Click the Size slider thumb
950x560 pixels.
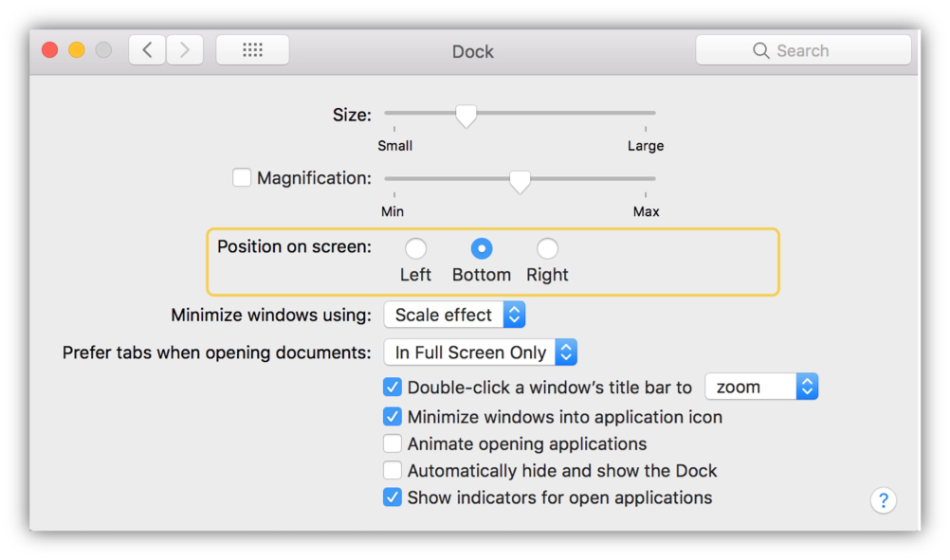(466, 115)
